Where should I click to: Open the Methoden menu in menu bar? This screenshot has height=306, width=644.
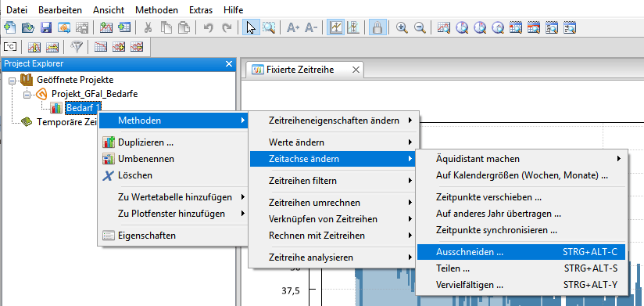click(x=156, y=10)
